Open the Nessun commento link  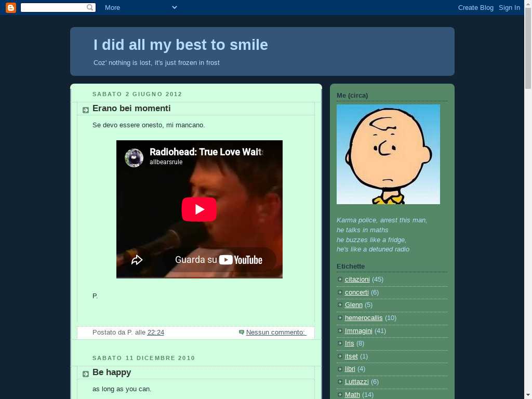point(276,332)
